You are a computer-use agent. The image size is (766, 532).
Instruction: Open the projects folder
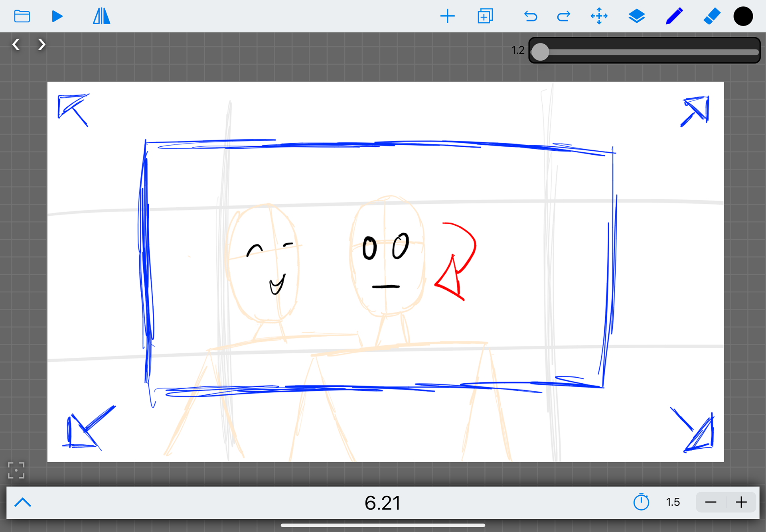point(22,16)
